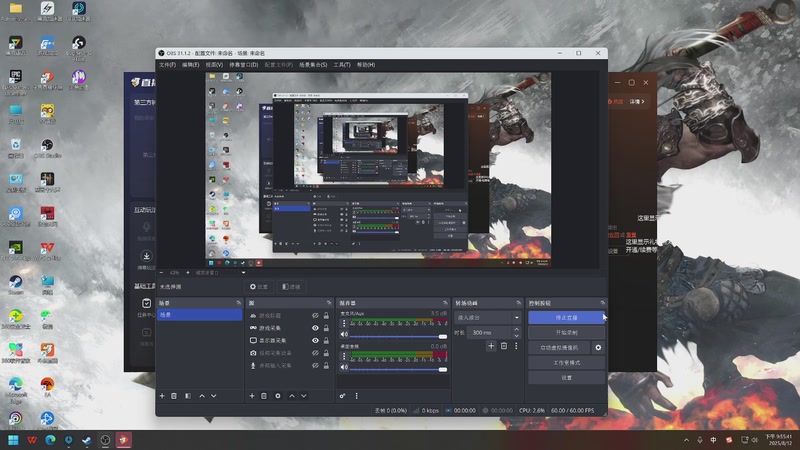Select the highlighted 场景 scene item
The image size is (800, 450).
click(x=199, y=315)
